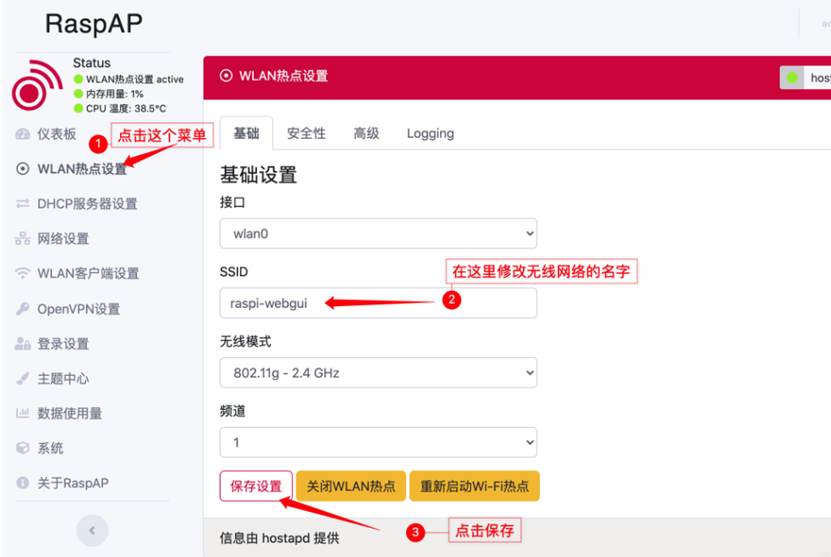Click the paintbrush icon for 主题中心
The image size is (831, 557).
(x=22, y=378)
